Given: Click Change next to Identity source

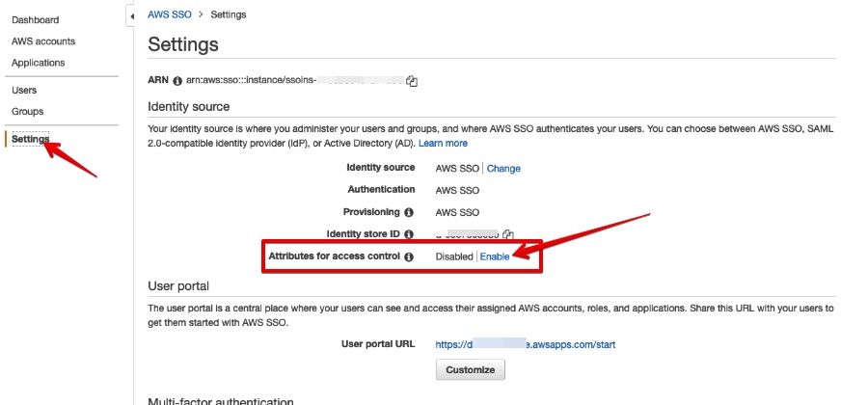Looking at the screenshot, I should point(503,169).
